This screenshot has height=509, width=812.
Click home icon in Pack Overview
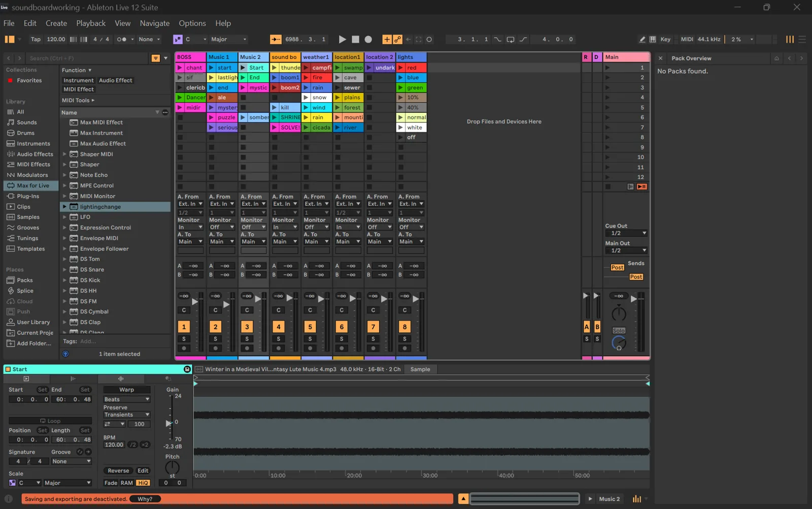tap(776, 58)
